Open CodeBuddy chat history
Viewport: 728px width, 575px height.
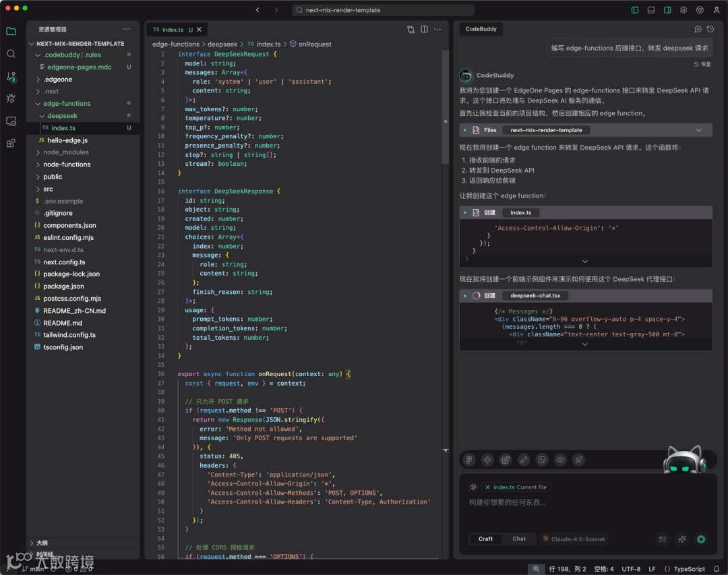(710, 29)
